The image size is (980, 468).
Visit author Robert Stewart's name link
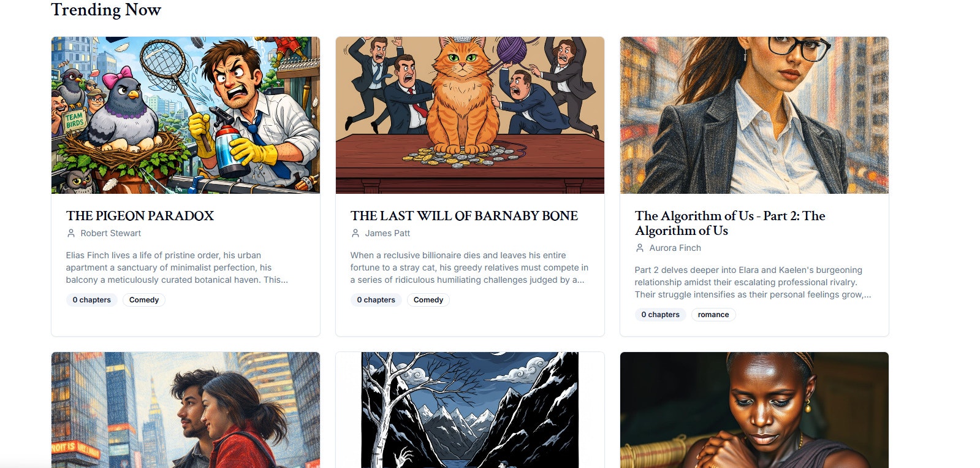click(110, 233)
